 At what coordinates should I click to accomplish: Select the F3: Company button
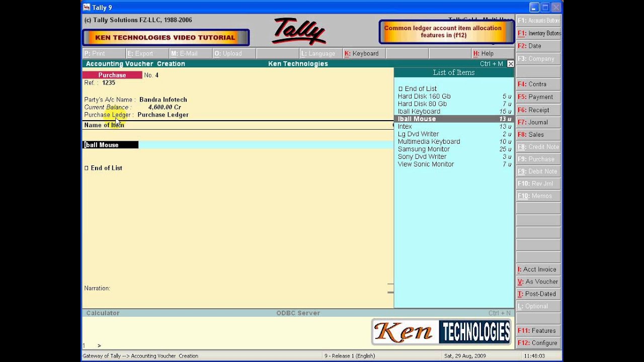pos(538,59)
